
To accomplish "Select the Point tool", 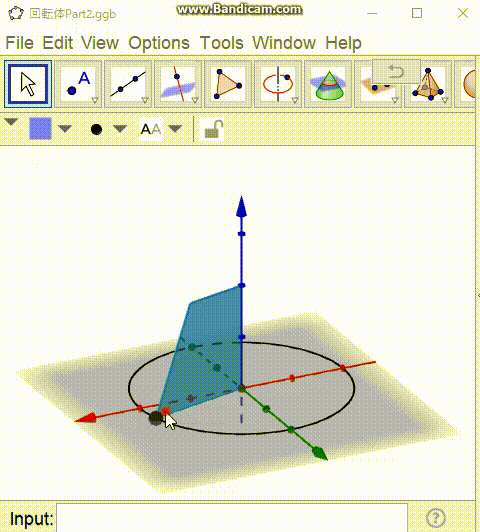I will point(78,84).
